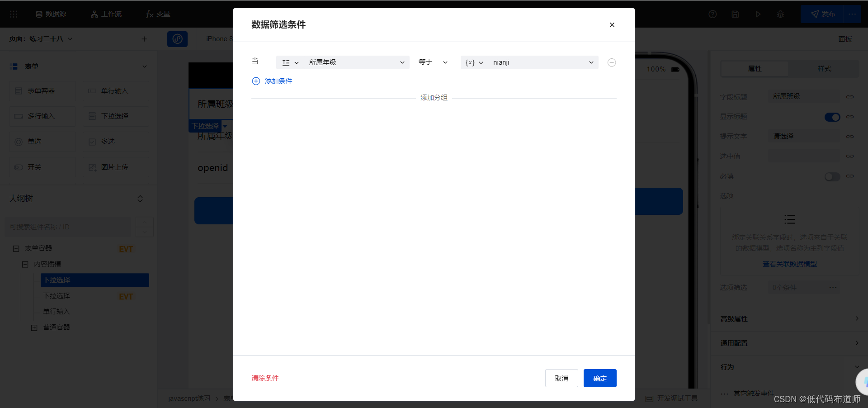Click 添加条件 link
Viewport: 868px width, 408px height.
[278, 81]
